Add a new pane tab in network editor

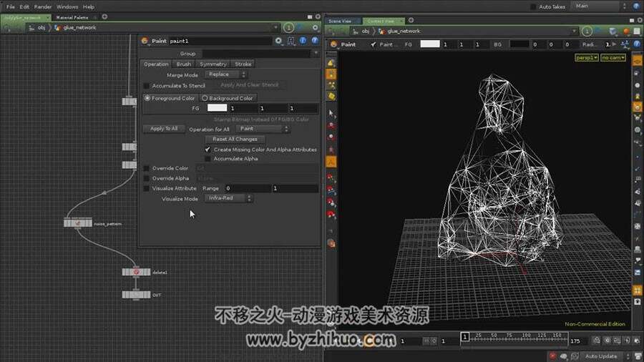[104, 17]
